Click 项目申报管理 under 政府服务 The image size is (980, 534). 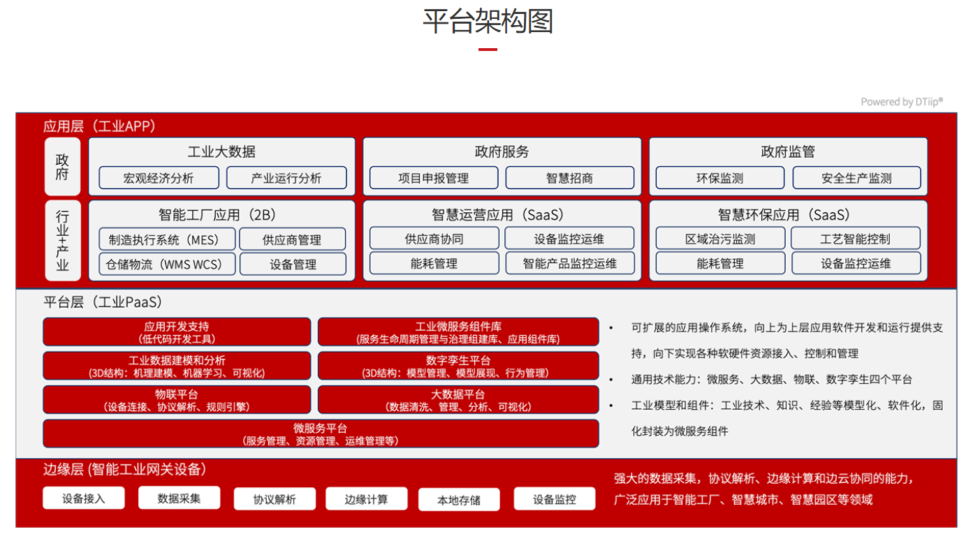433,178
